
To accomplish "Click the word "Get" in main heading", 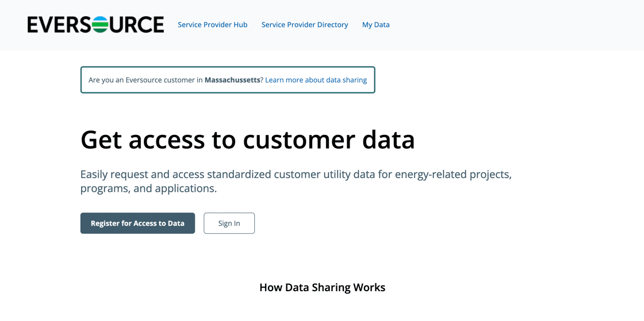I will (101, 140).
